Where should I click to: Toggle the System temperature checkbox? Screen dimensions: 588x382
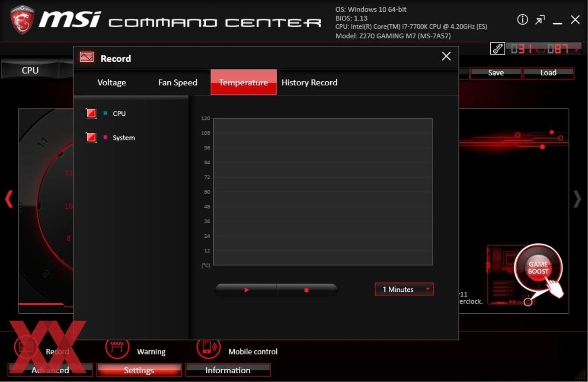91,137
